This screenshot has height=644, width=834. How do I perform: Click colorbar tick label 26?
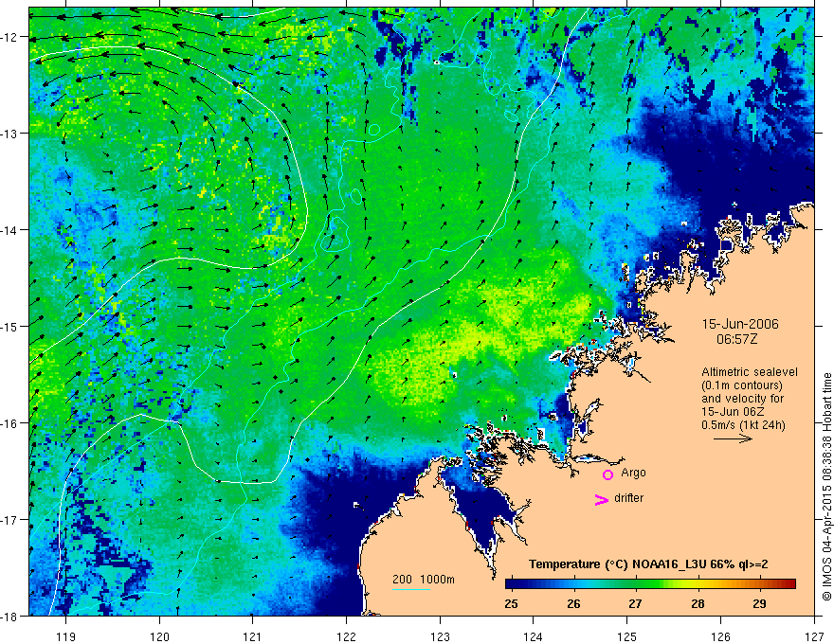[x=573, y=604]
